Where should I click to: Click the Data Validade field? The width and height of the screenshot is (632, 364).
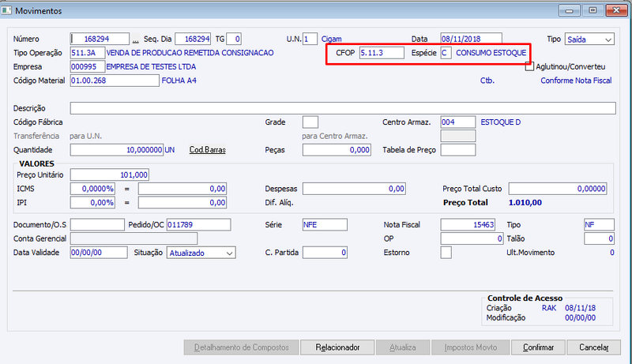coord(99,253)
